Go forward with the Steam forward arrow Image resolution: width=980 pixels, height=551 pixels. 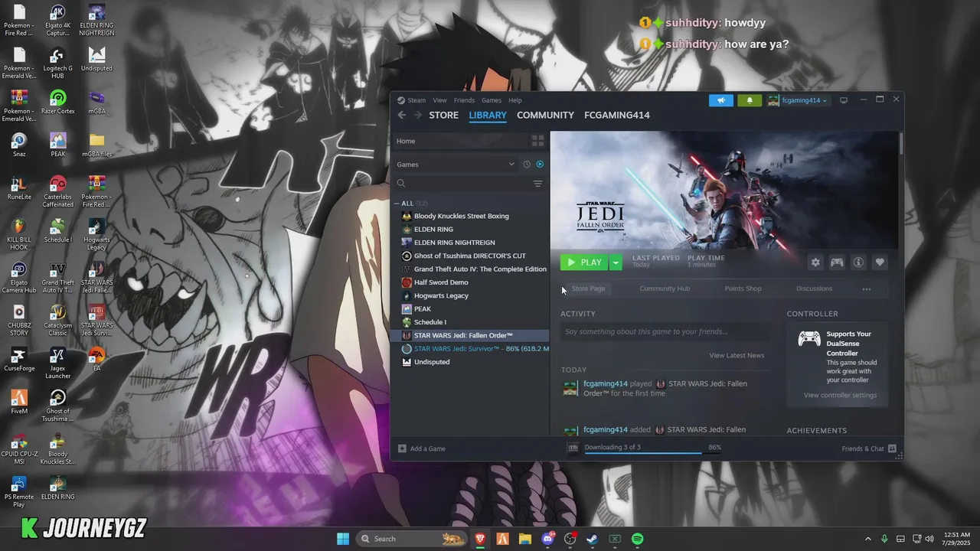click(418, 115)
